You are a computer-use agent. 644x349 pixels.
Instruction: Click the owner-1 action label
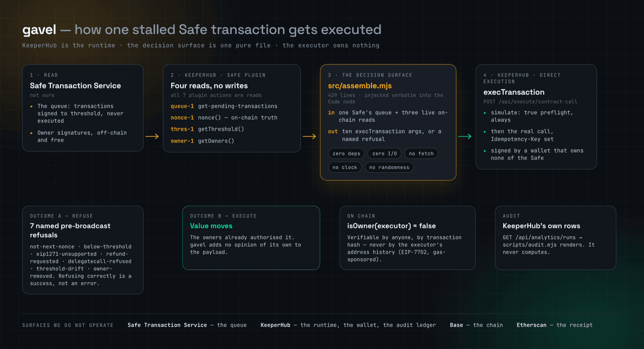(182, 141)
